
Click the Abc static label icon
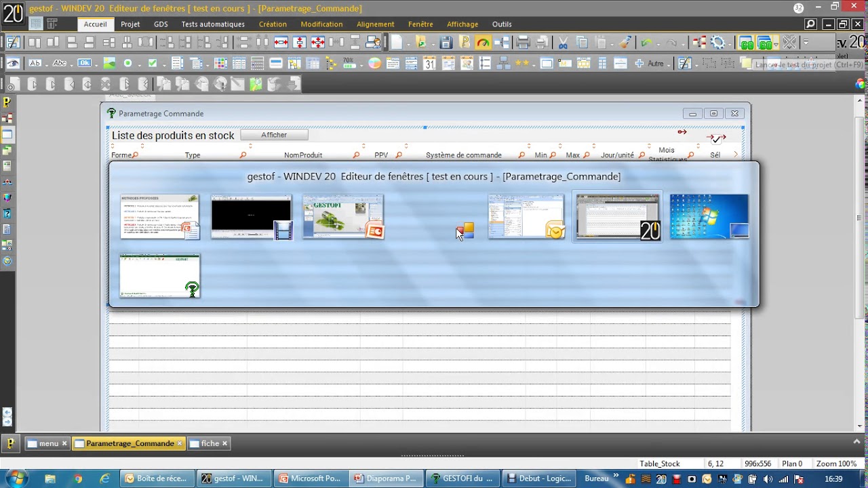click(60, 63)
